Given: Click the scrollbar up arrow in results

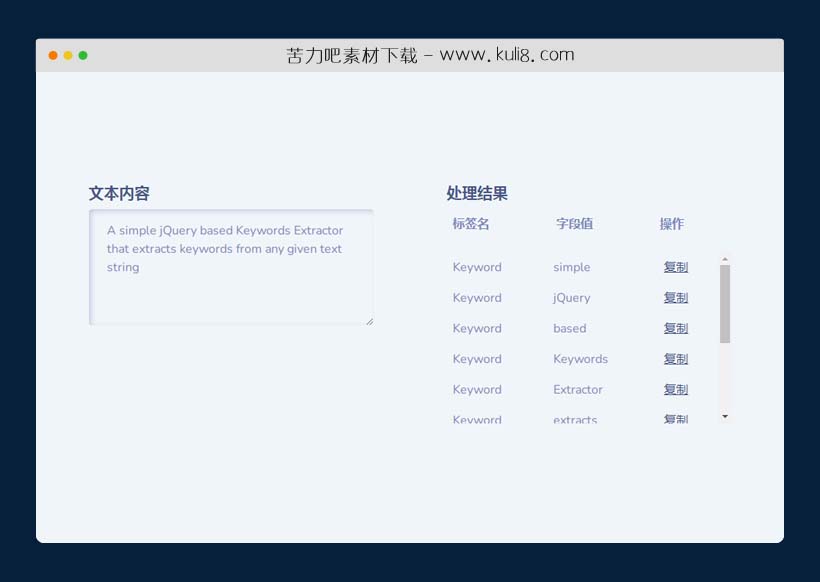Looking at the screenshot, I should click(725, 258).
